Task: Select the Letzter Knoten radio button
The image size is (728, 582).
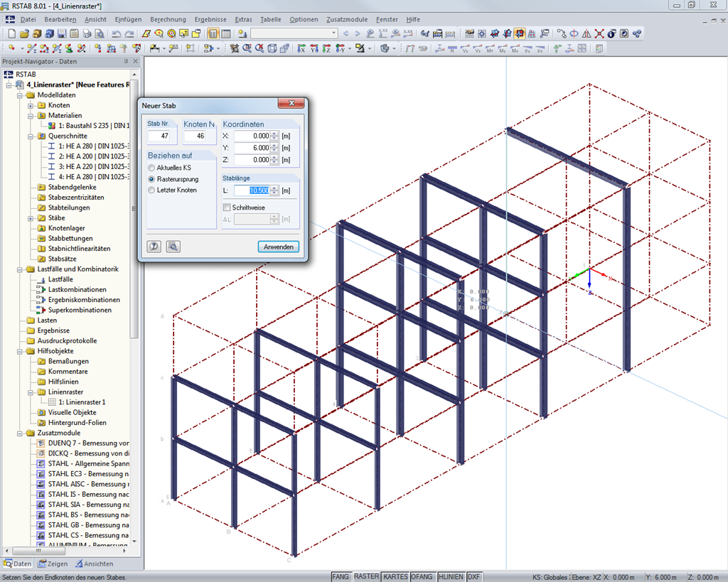Action: click(x=151, y=190)
